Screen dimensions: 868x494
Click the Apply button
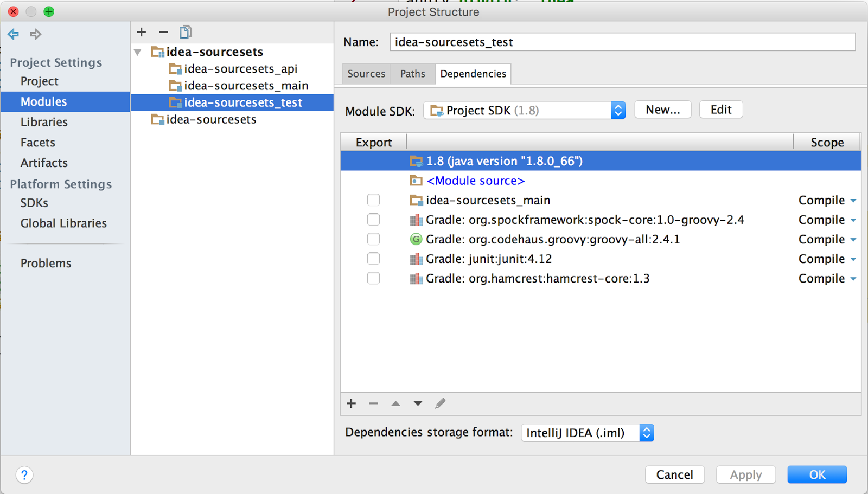coord(745,474)
